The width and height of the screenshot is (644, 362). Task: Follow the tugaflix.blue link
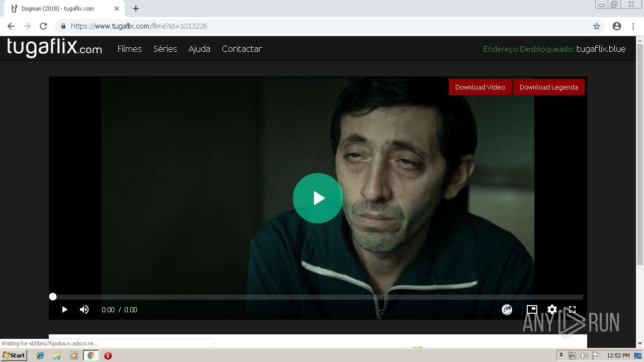click(601, 49)
